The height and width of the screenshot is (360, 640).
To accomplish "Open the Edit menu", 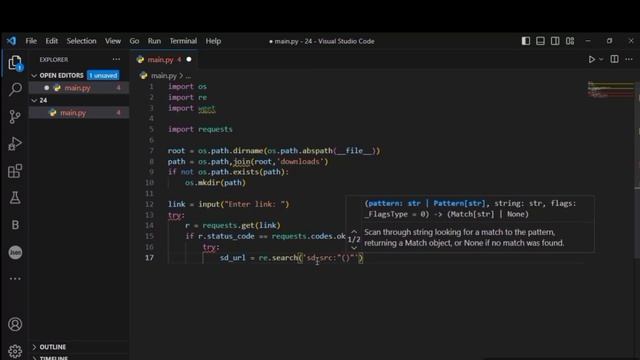I will pos(51,41).
